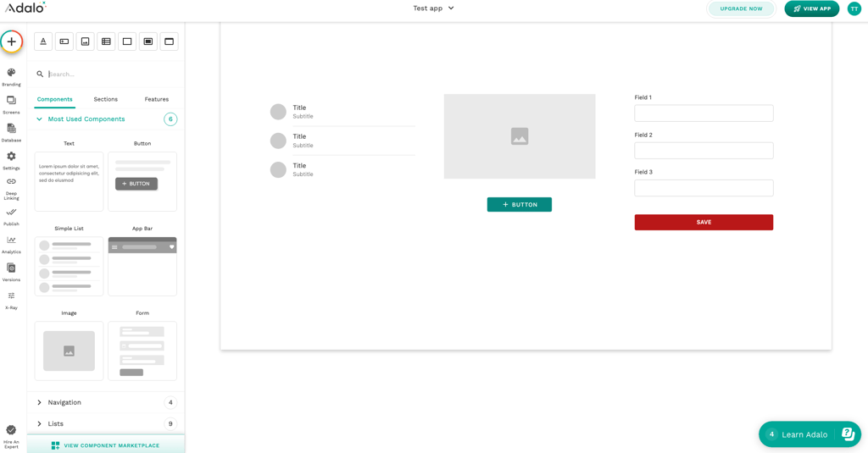
Task: Click the image placeholder on canvas
Action: pyautogui.click(x=520, y=136)
